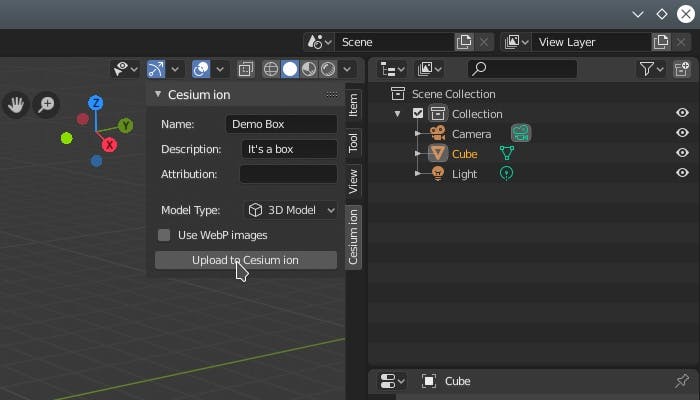This screenshot has height=400, width=700.
Task: Select the Cube object in Outliner
Action: pos(464,154)
